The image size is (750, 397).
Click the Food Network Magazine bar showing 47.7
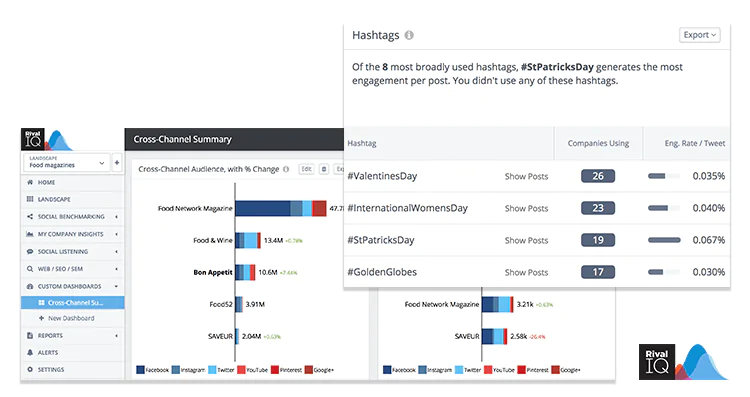pos(281,209)
